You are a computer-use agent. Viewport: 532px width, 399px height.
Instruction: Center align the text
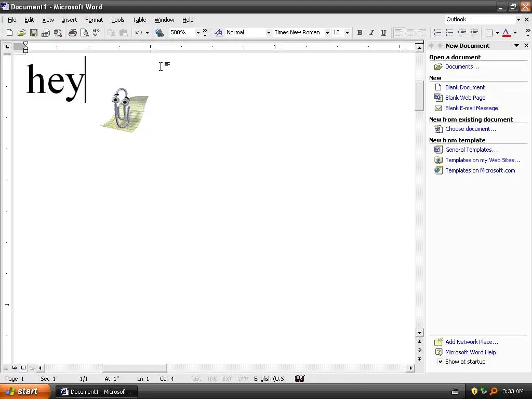(410, 33)
